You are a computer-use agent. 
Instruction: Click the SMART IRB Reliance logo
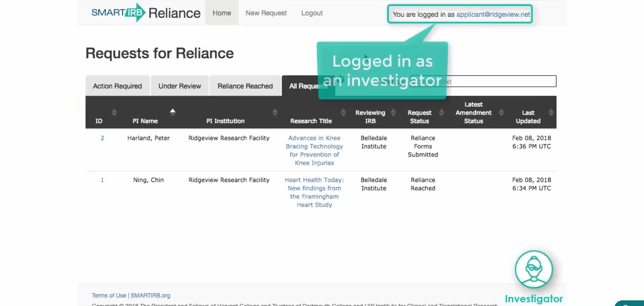pyautogui.click(x=146, y=13)
